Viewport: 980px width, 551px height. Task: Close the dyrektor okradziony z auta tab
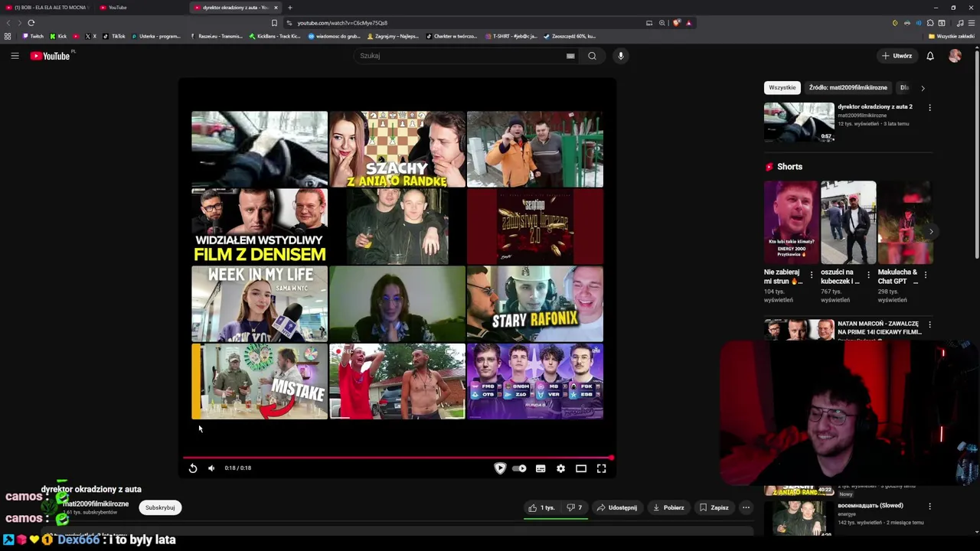pos(276,8)
